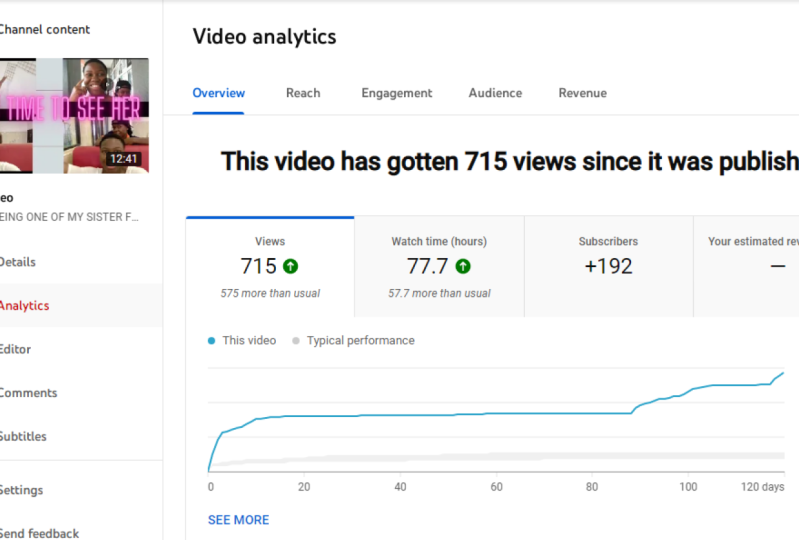Viewport: 799px width, 540px height.
Task: Click the green up-arrow icon beside 715 views
Action: click(290, 266)
